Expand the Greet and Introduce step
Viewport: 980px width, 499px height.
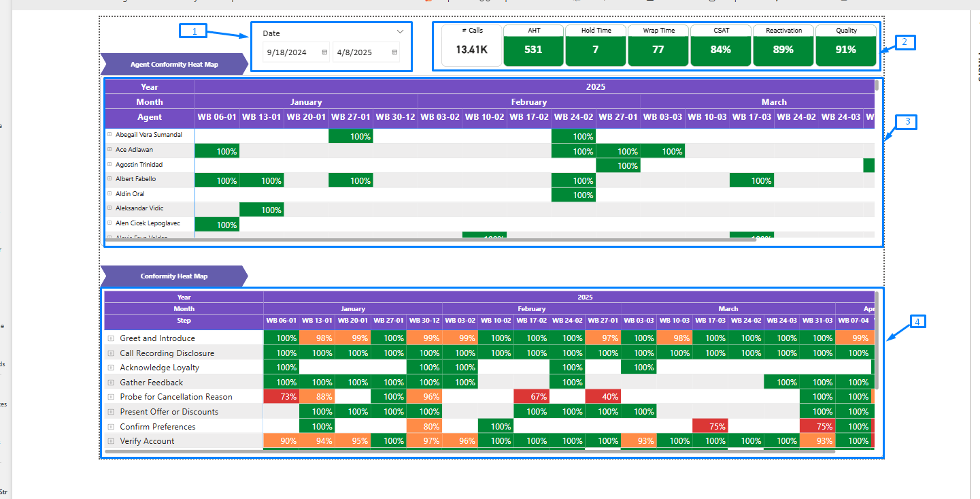(110, 338)
